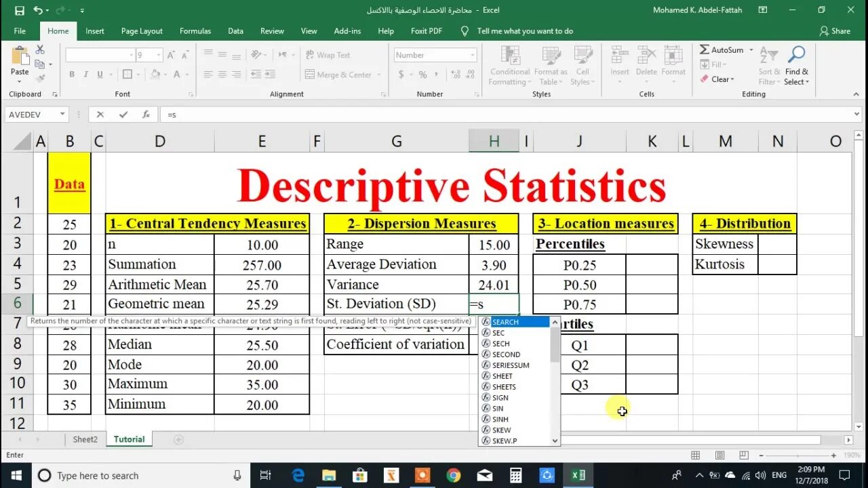
Task: Add a new sheet with the plus icon
Action: 178,439
